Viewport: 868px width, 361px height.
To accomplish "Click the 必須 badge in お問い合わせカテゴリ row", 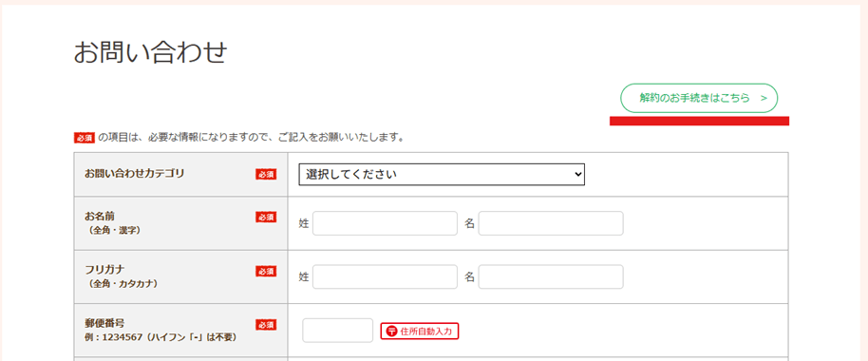I will point(266,175).
